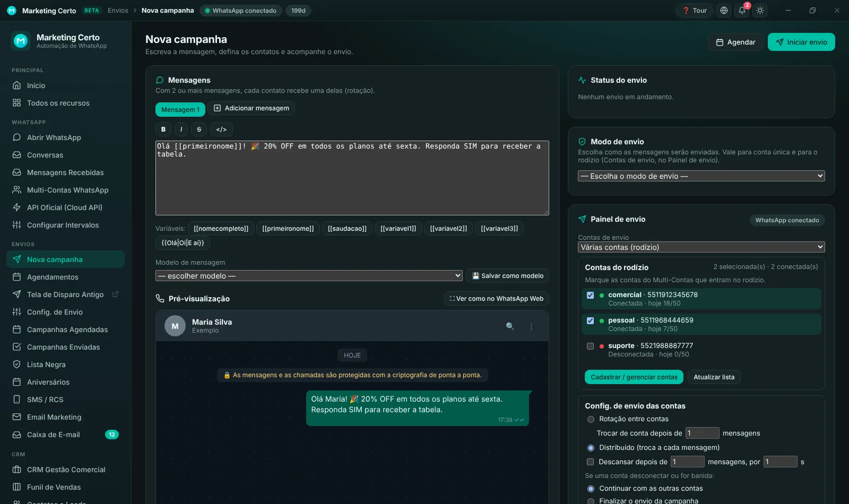
Task: Check the suporte account checkbox
Action: [x=590, y=346]
